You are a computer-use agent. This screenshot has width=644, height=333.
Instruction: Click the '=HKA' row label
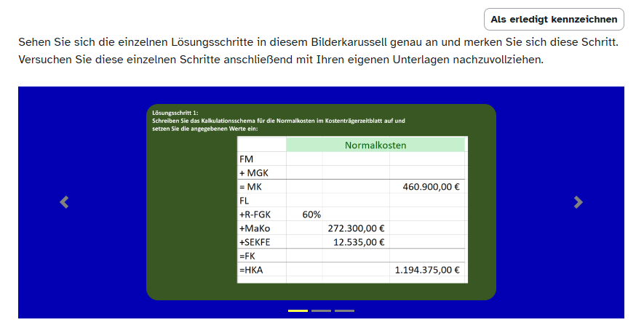(x=251, y=270)
